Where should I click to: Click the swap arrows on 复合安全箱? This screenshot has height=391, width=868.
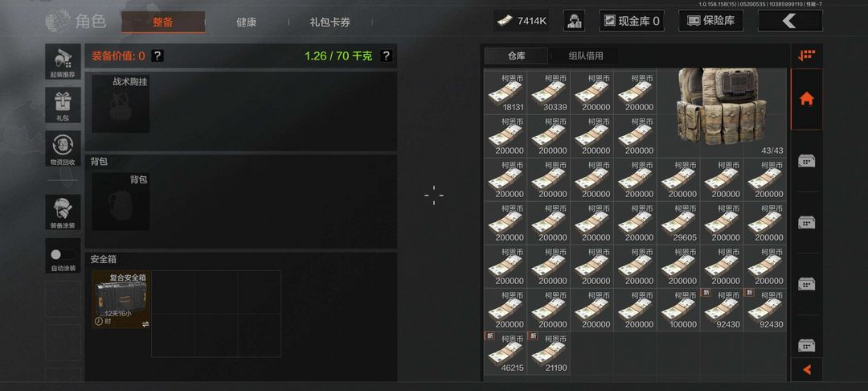point(145,324)
